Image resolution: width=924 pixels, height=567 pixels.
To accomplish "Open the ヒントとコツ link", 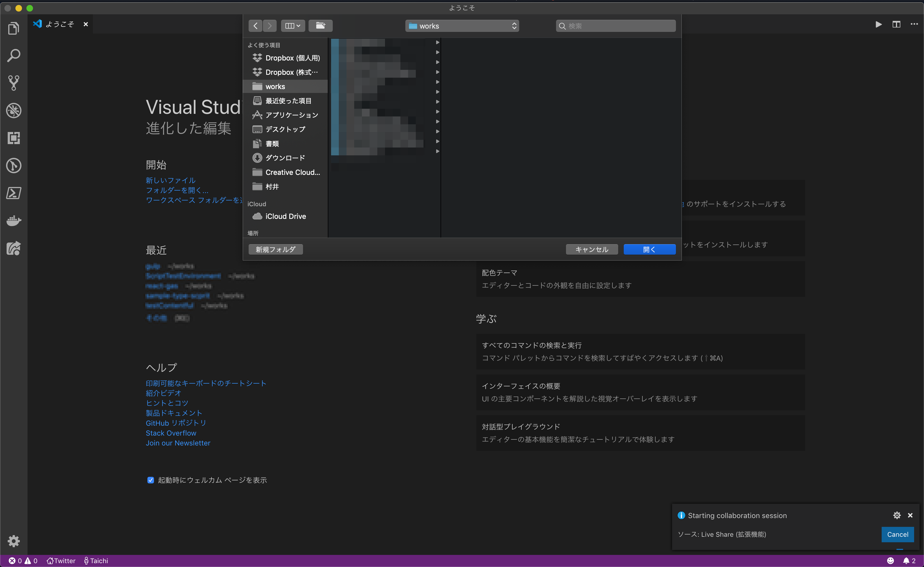I will [167, 403].
